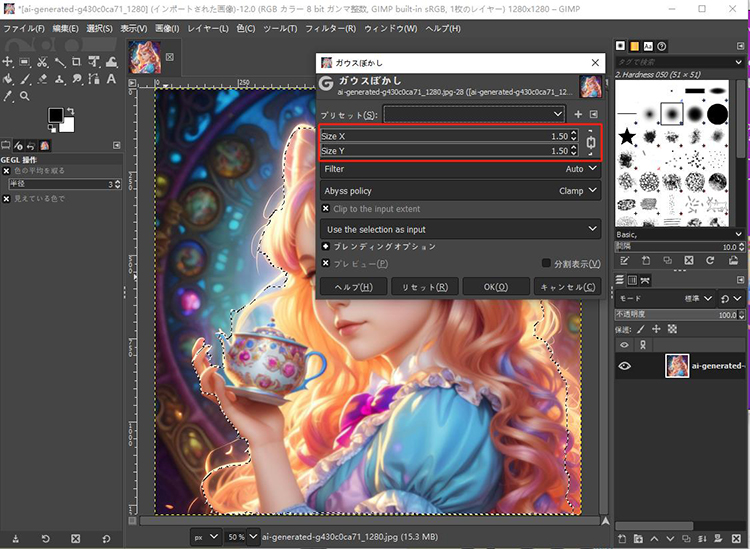Click キャンセル(C) button
Viewport: 750px width, 549px height.
(x=567, y=287)
